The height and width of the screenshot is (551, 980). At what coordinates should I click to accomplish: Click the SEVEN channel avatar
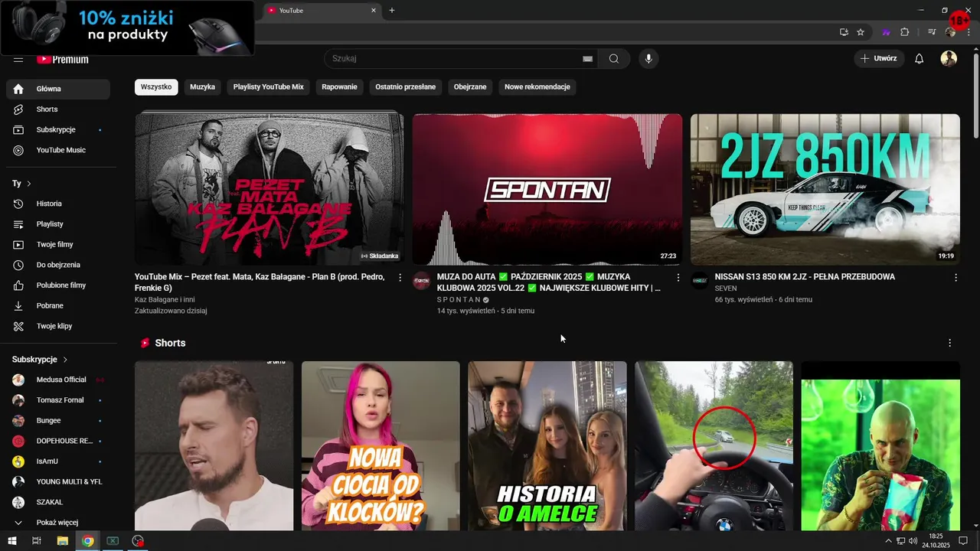click(699, 281)
